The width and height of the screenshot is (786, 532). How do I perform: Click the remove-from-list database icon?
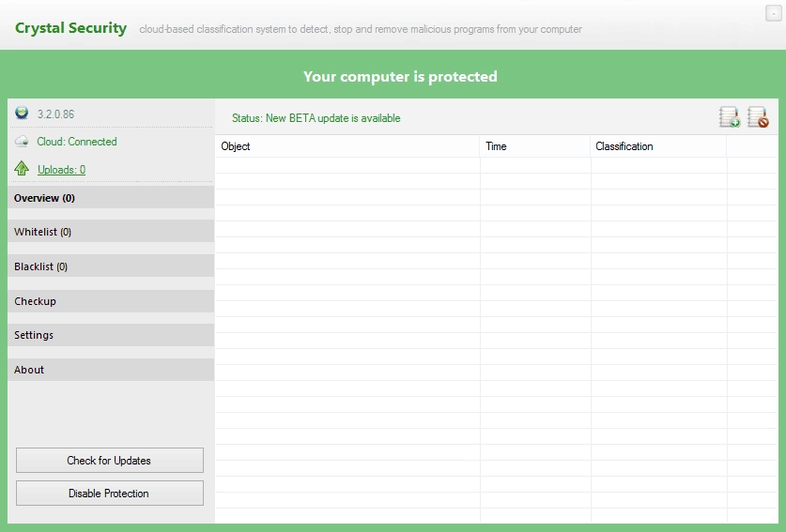pos(758,117)
